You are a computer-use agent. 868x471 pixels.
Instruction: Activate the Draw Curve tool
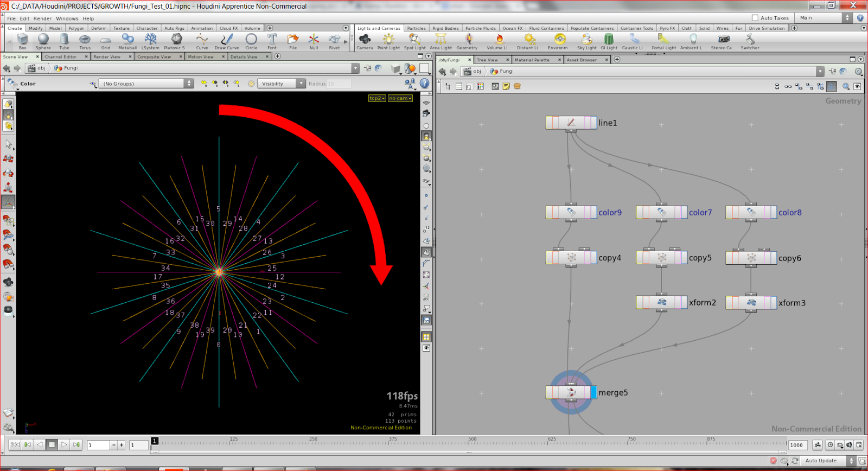pos(227,41)
